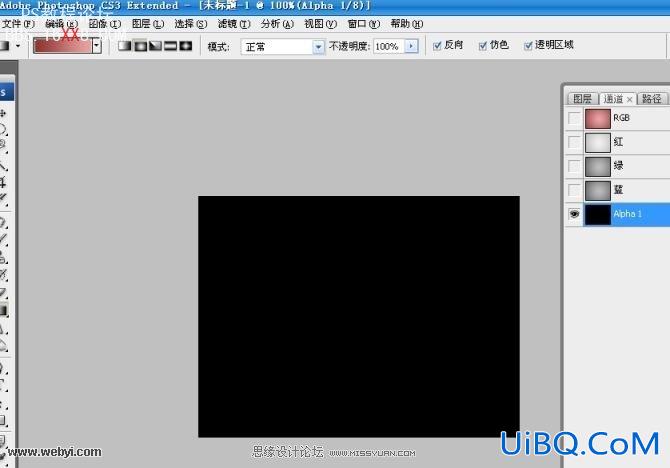Click the 蓝 channel name
The height and width of the screenshot is (468, 670).
click(x=618, y=189)
